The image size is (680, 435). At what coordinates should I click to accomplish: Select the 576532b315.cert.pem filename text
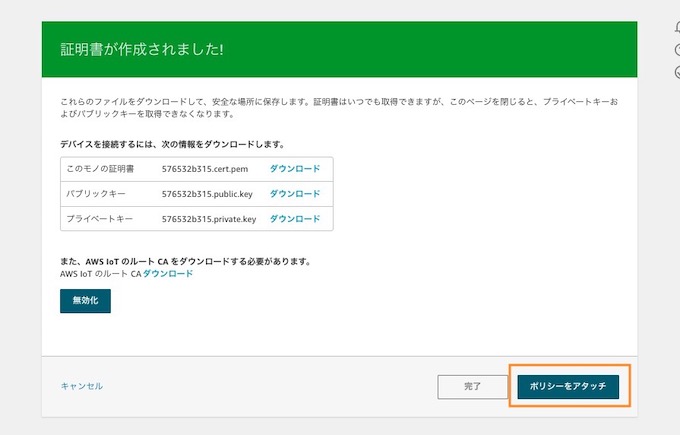205,169
